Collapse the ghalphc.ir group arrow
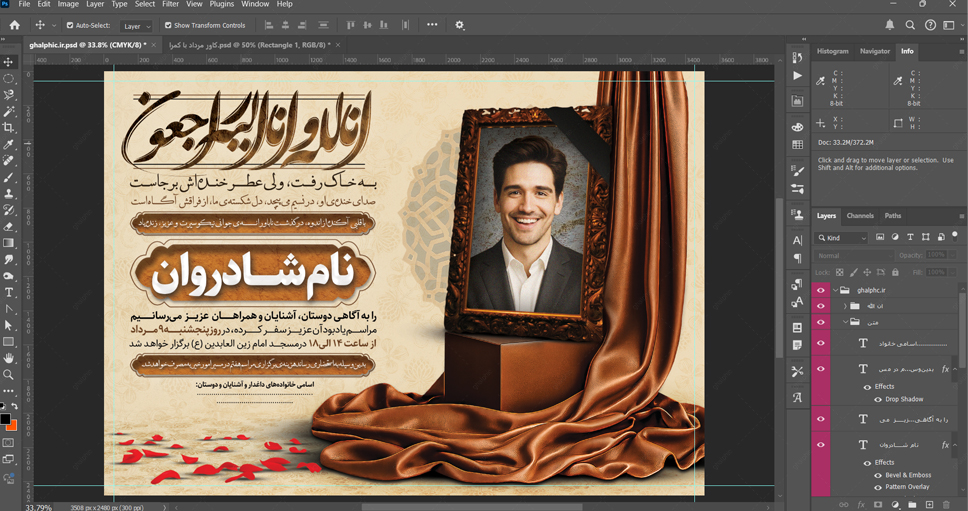968x511 pixels. click(836, 290)
